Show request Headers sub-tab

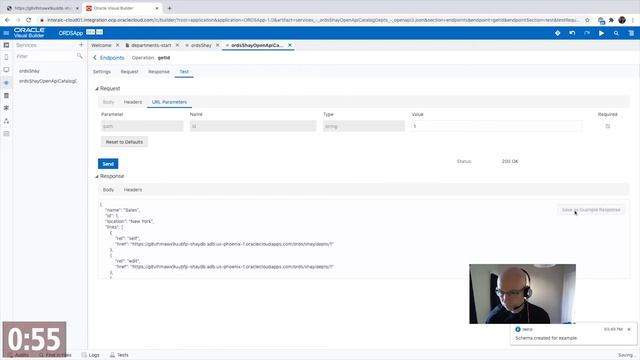click(133, 102)
